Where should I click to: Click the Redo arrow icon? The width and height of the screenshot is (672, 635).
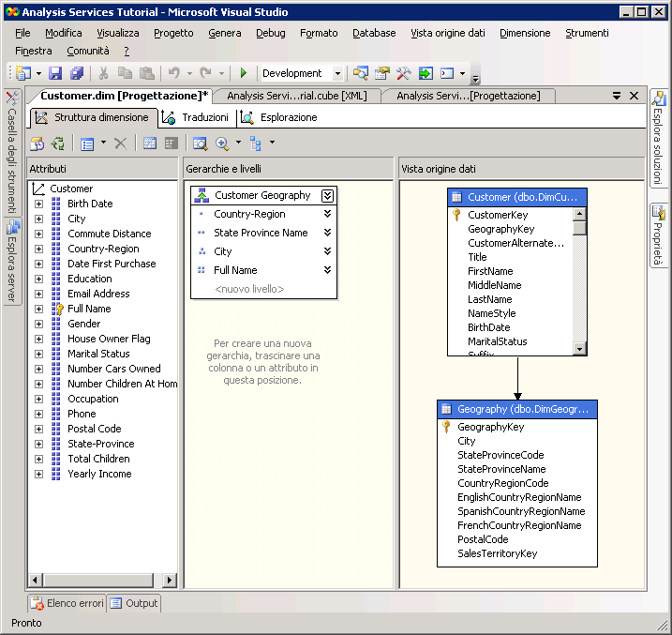[x=205, y=73]
